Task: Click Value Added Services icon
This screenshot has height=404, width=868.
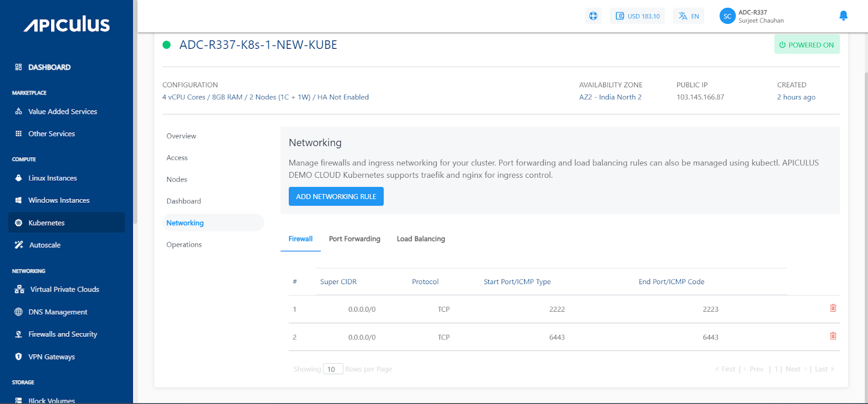Action: tap(18, 111)
